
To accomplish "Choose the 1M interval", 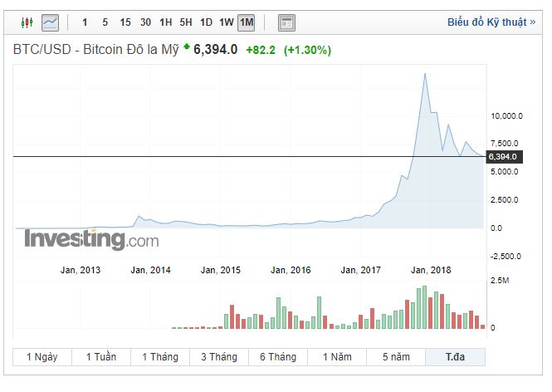I will coord(247,22).
